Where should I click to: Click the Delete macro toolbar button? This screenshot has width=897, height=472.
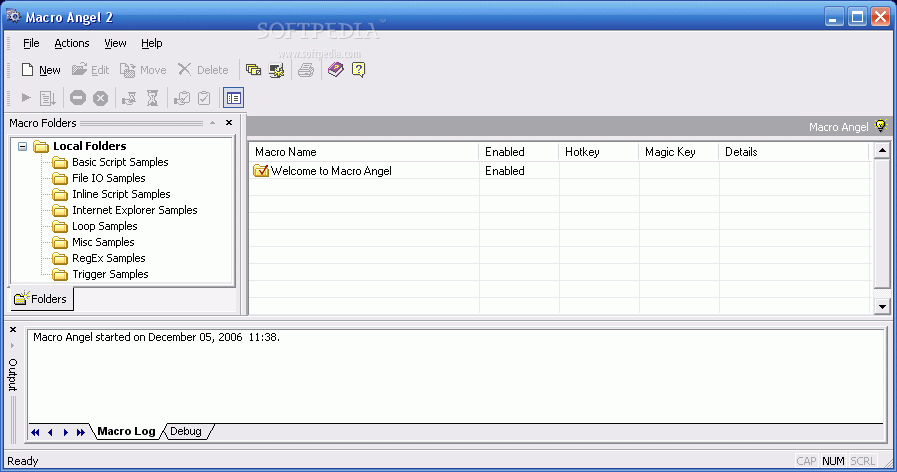point(203,70)
